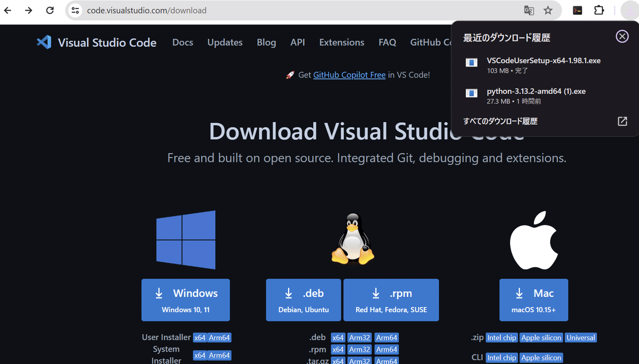Navigate to Extensions in the header
The width and height of the screenshot is (639, 364).
click(x=342, y=42)
